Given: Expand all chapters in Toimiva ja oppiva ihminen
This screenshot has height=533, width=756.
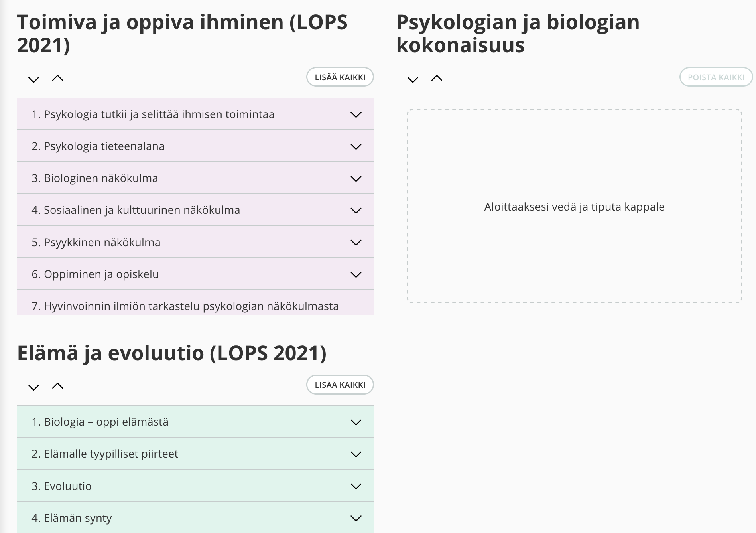Looking at the screenshot, I should [x=34, y=79].
